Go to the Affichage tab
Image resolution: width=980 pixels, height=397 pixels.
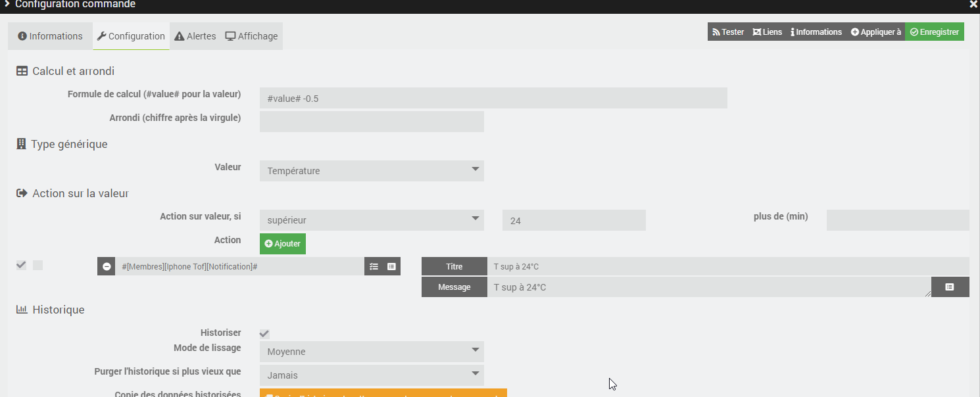point(251,36)
